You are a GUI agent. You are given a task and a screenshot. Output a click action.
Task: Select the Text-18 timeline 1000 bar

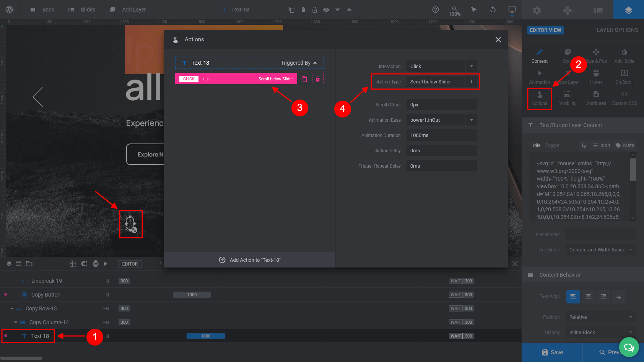click(x=206, y=336)
